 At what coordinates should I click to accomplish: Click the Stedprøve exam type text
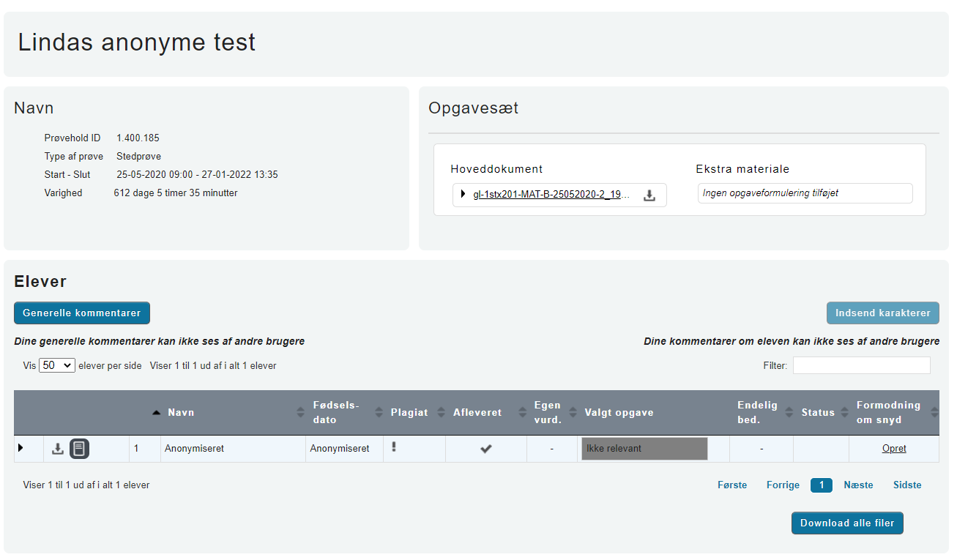138,156
